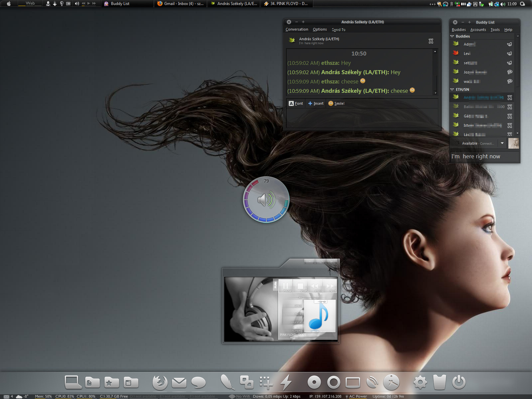Open the Help menu in Buddy List
Image resolution: width=532 pixels, height=399 pixels.
click(x=508, y=30)
